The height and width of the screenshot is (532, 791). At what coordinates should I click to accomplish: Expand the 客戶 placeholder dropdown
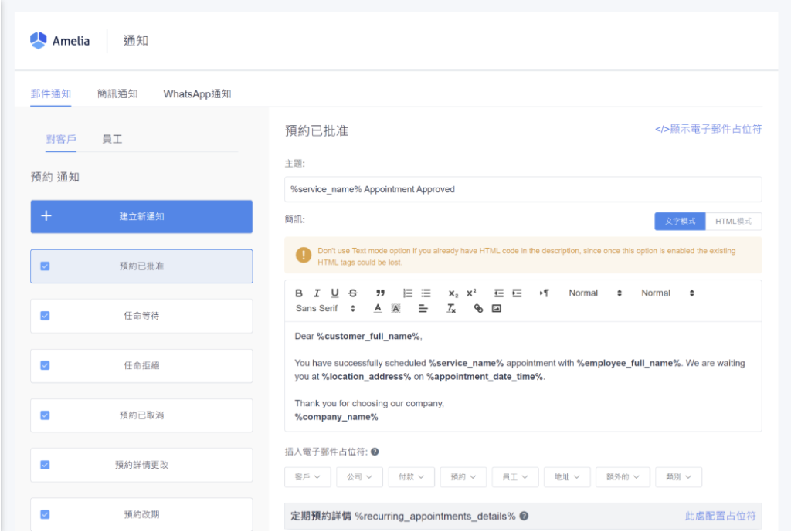point(307,476)
